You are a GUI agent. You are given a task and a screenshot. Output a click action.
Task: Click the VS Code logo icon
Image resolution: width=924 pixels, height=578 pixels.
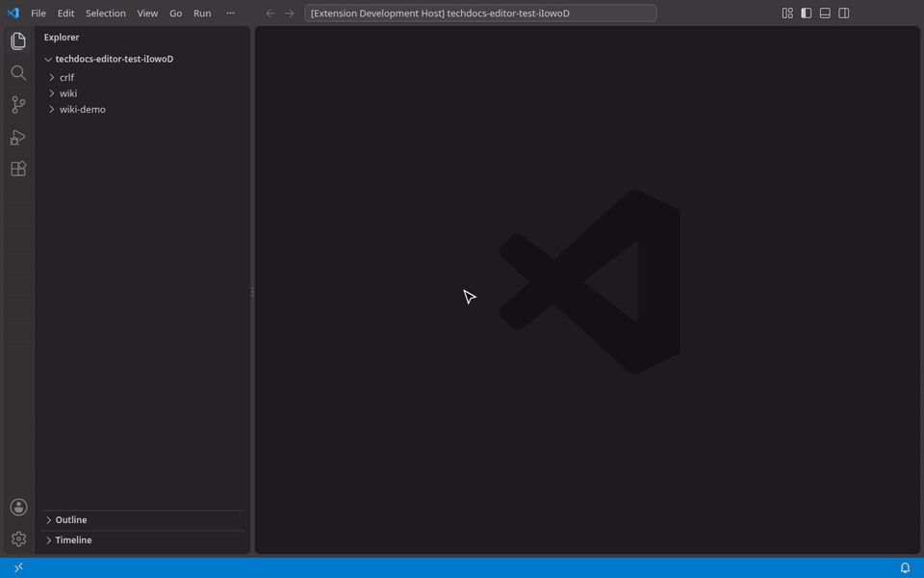coord(13,13)
